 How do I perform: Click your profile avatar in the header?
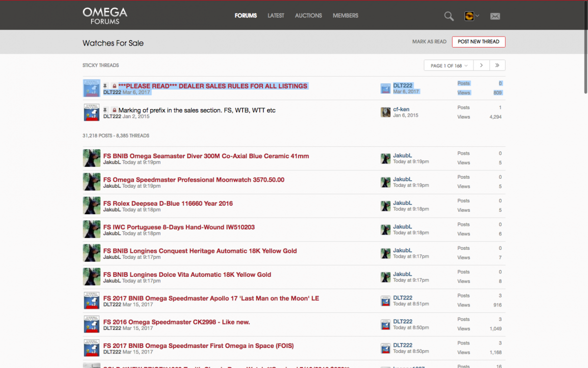(x=468, y=16)
